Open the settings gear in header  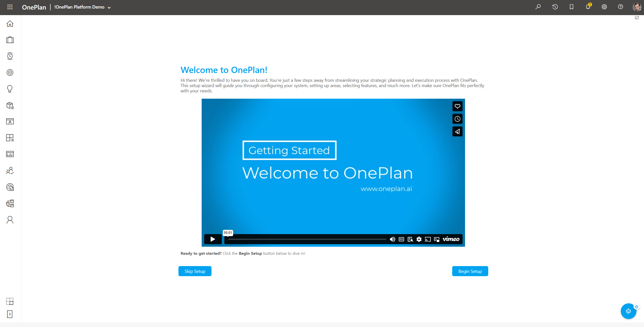[x=604, y=7]
